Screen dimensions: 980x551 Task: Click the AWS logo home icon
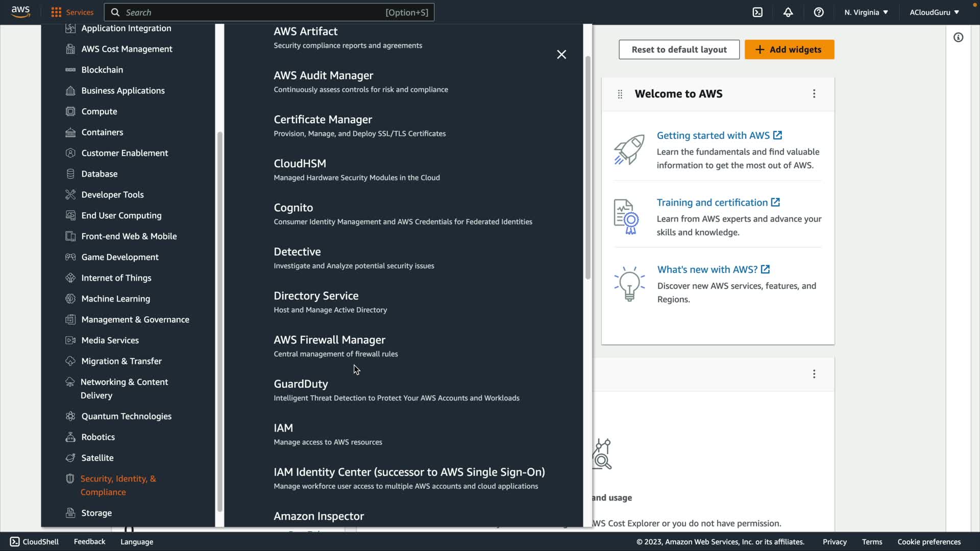pos(20,12)
